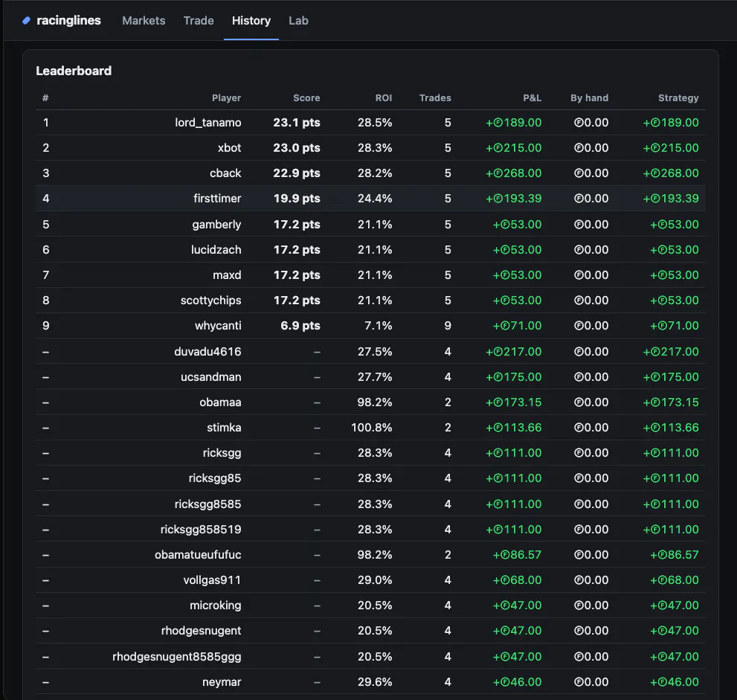
Task: Click the firsttimer player name
Action: (217, 199)
